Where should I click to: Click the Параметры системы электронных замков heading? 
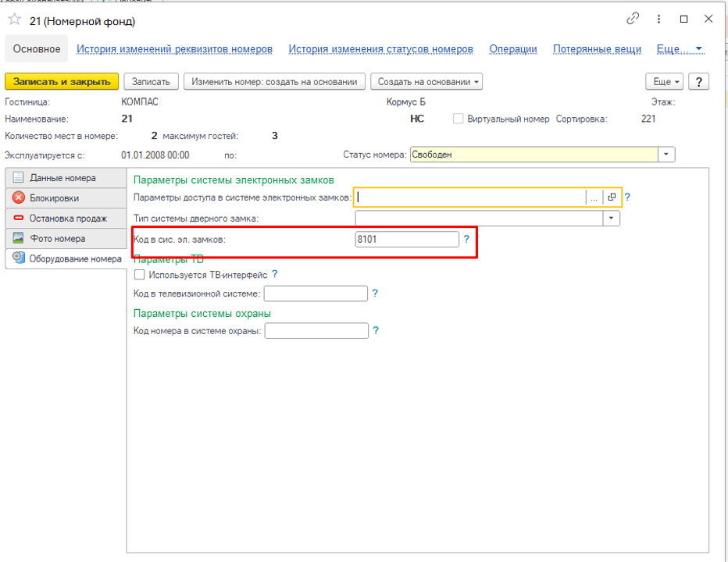pos(234,180)
